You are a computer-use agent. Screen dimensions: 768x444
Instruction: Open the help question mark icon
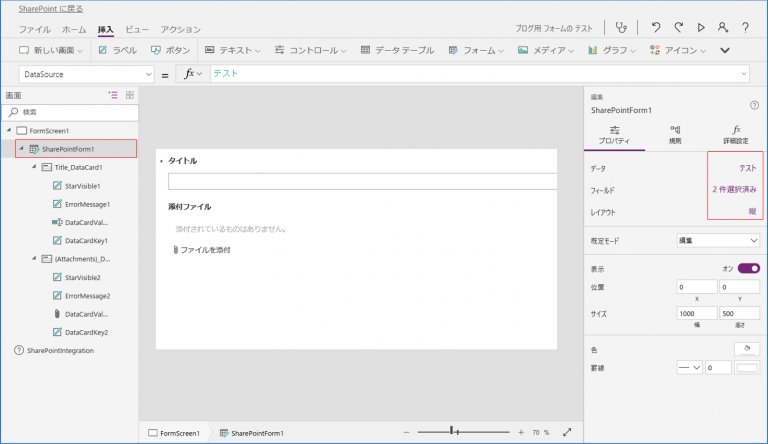(745, 28)
